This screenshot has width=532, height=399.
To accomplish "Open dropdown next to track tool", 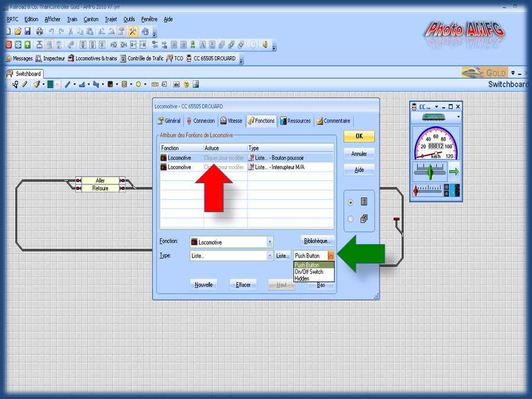I will click(74, 84).
